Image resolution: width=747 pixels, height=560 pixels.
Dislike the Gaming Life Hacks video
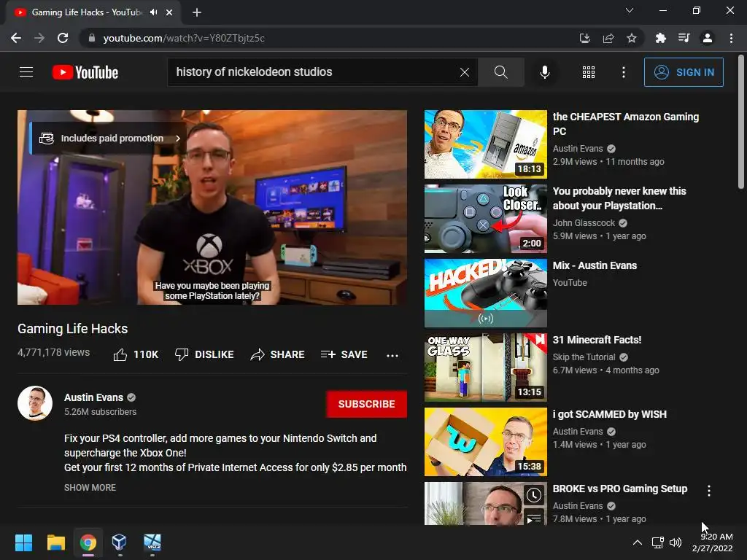[x=204, y=355]
